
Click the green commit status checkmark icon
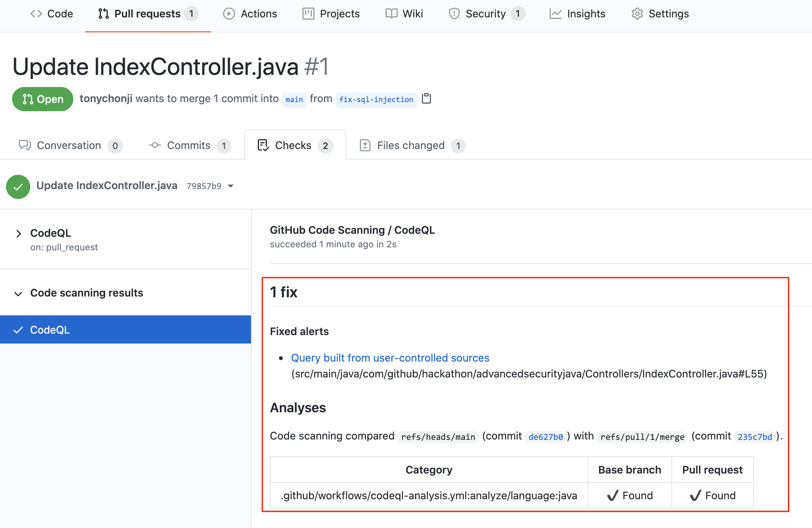click(x=18, y=186)
